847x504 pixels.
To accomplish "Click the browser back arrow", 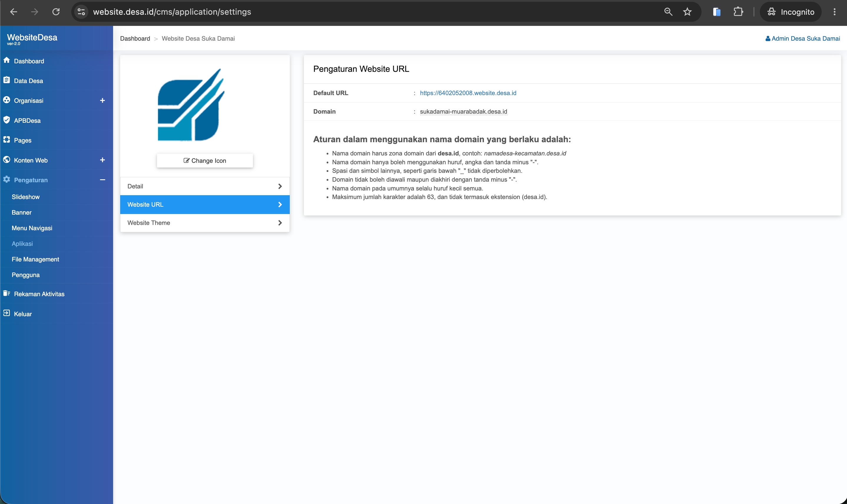I will pos(14,12).
